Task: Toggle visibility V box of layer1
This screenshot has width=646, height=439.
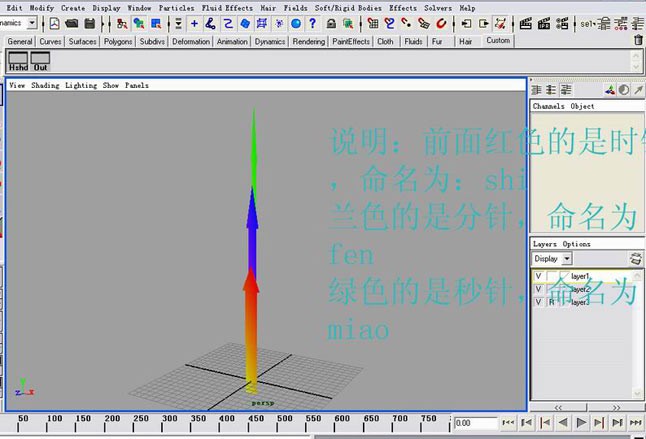Action: tap(538, 276)
